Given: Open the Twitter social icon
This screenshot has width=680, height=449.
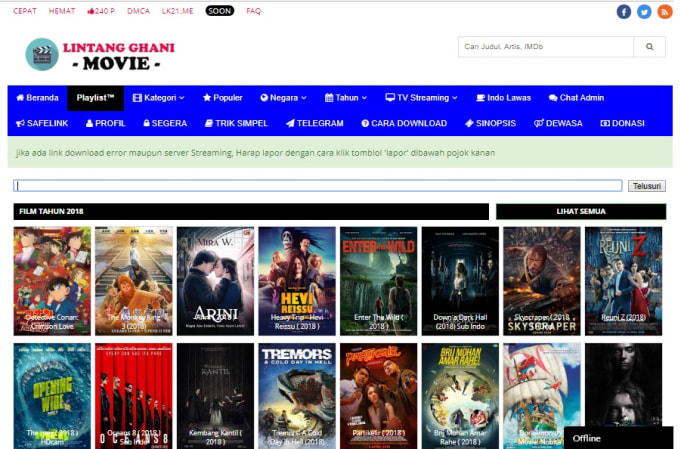Looking at the screenshot, I should click(644, 12).
